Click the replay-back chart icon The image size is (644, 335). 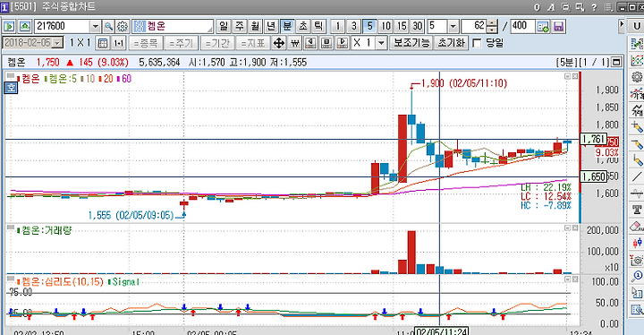tap(310, 43)
